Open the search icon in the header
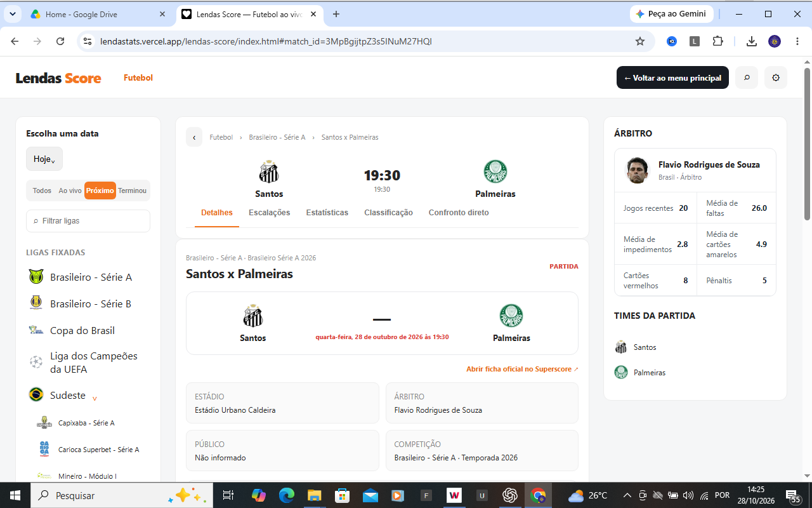The height and width of the screenshot is (508, 812). click(747, 77)
